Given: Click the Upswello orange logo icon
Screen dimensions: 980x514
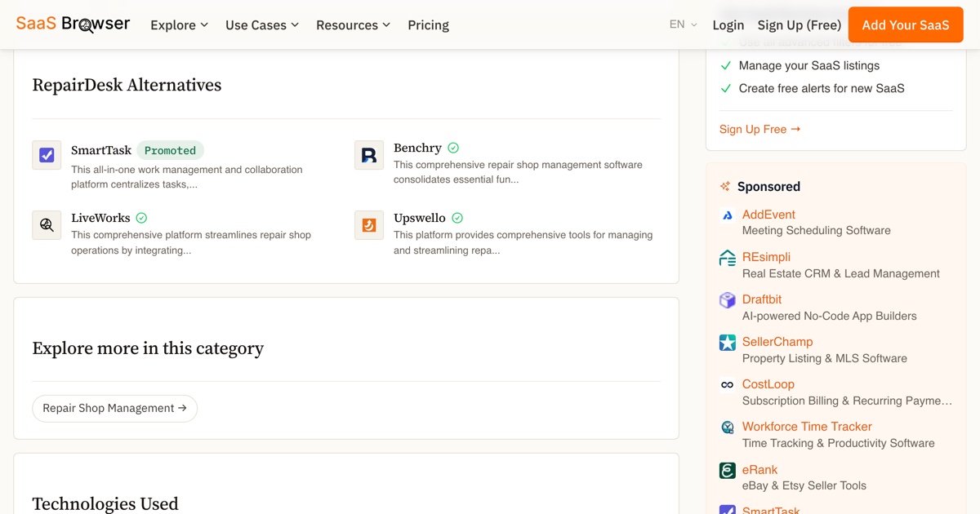Looking at the screenshot, I should (369, 225).
